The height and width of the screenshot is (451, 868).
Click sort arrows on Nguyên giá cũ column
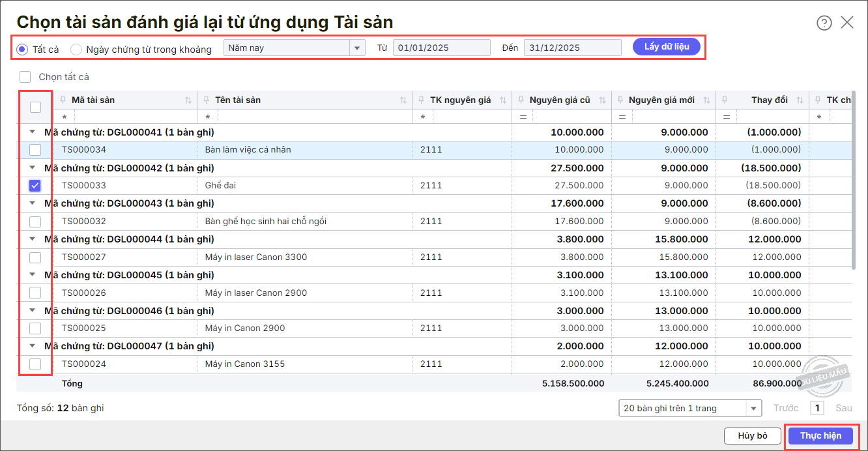[602, 100]
